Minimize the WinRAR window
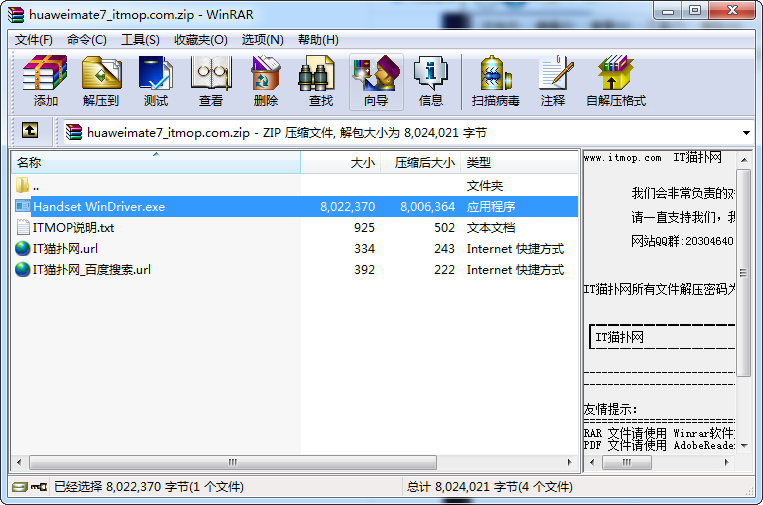The image size is (763, 505). tap(668, 11)
